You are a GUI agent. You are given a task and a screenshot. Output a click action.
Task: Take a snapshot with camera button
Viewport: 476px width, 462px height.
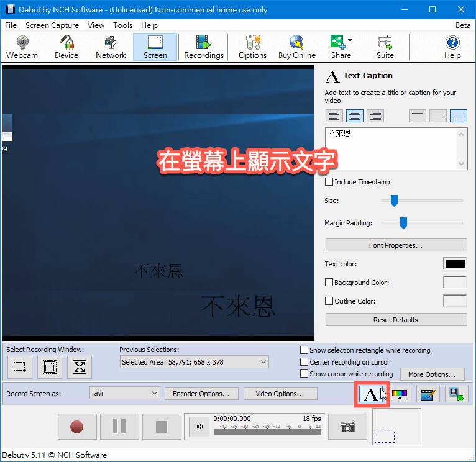pos(347,427)
